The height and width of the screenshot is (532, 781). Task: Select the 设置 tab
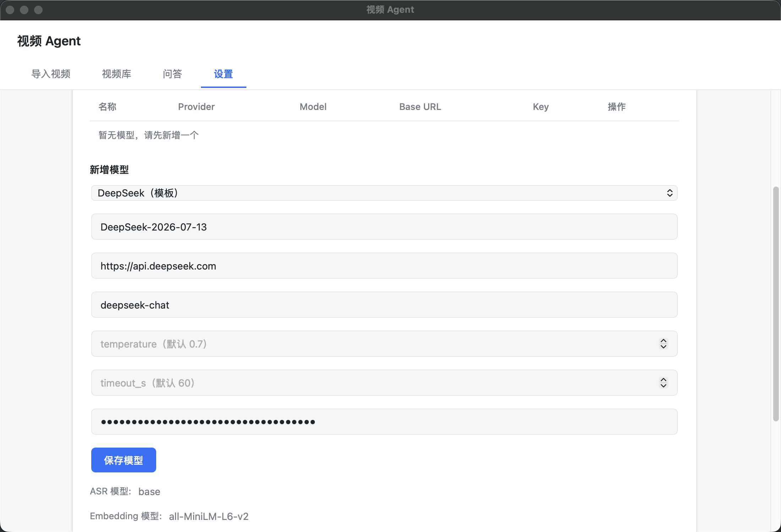point(223,74)
